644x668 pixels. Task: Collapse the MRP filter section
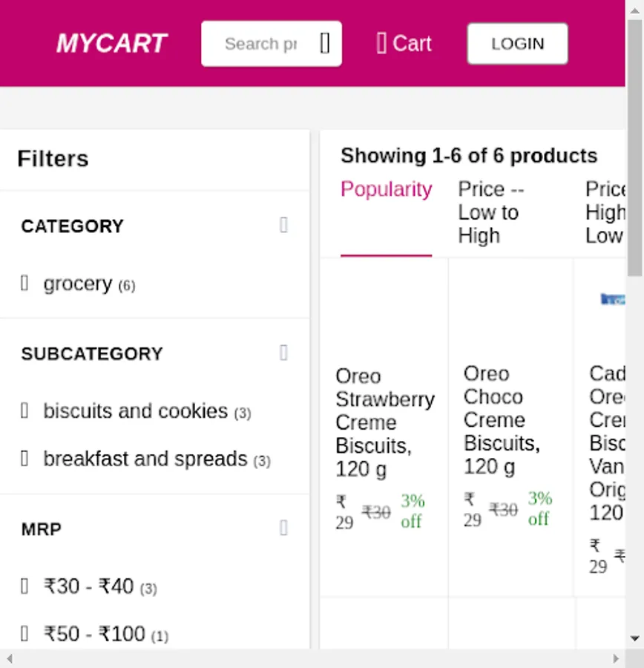(283, 528)
